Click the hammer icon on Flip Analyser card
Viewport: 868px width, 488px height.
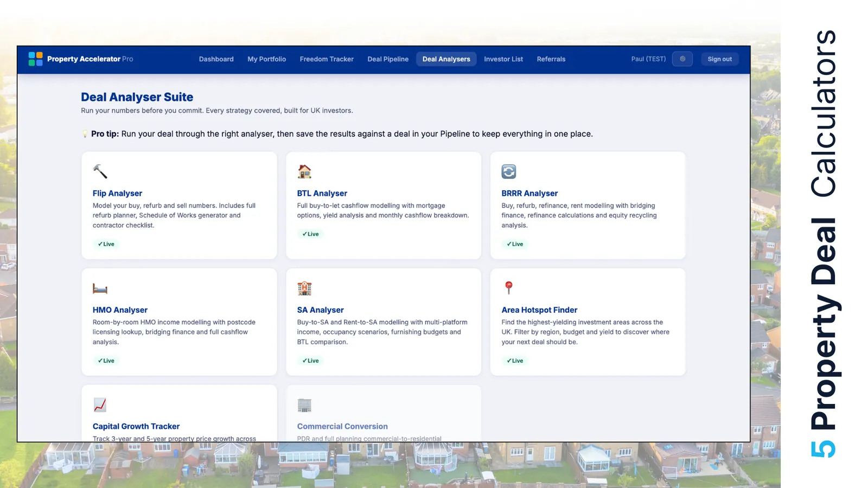pos(100,171)
